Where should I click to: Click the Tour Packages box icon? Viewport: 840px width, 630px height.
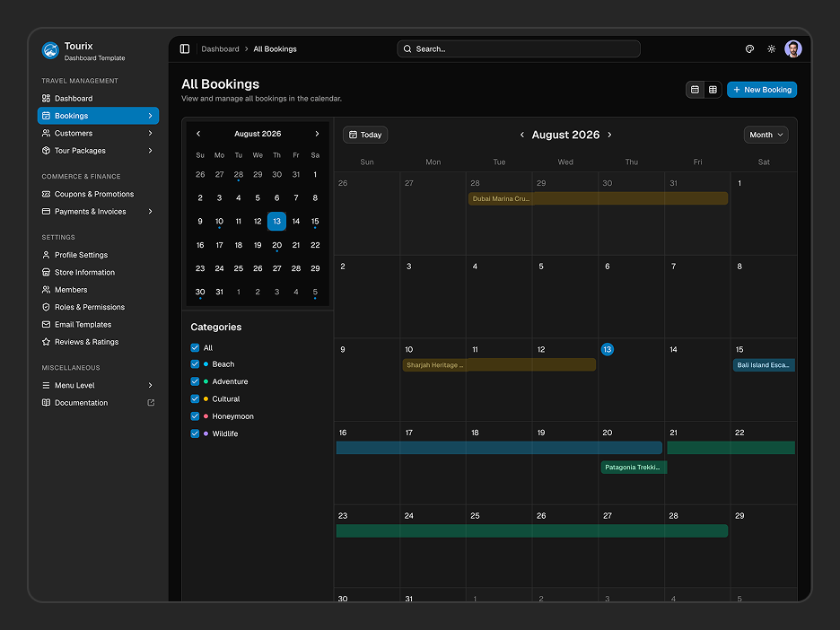pyautogui.click(x=46, y=151)
